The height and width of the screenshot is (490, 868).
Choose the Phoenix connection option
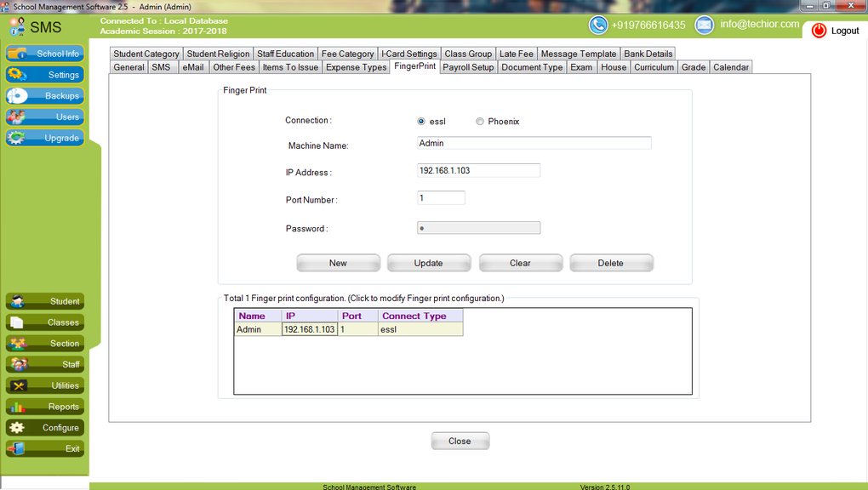click(x=480, y=121)
